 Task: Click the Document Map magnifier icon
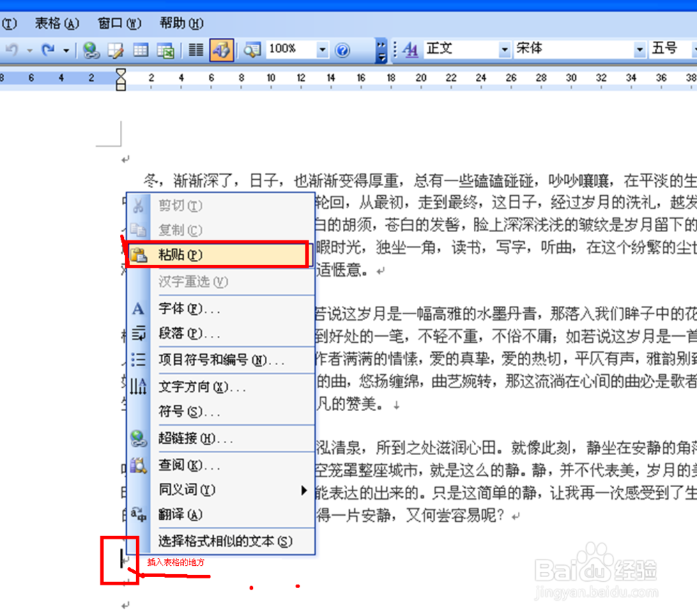click(252, 49)
